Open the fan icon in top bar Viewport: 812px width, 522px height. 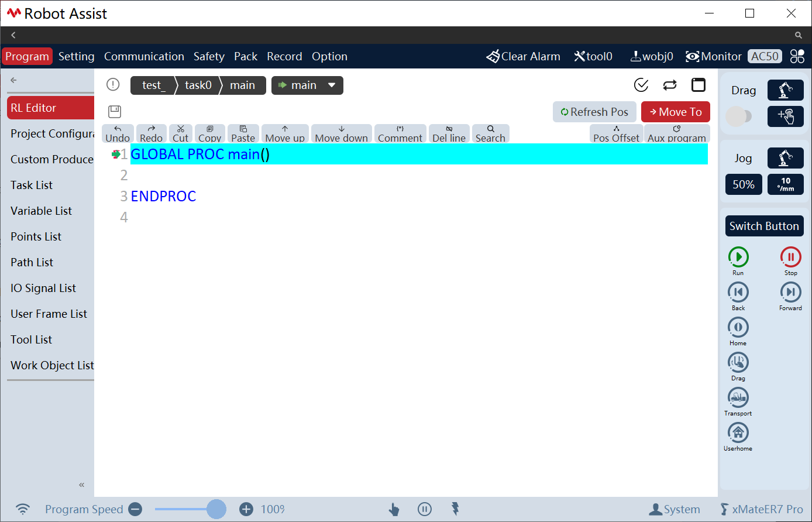tap(797, 56)
